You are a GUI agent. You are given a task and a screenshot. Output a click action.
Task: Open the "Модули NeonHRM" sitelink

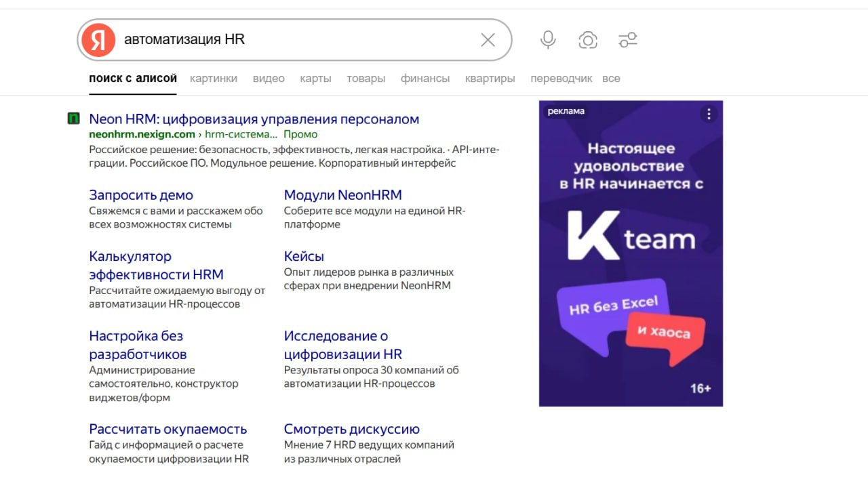343,195
